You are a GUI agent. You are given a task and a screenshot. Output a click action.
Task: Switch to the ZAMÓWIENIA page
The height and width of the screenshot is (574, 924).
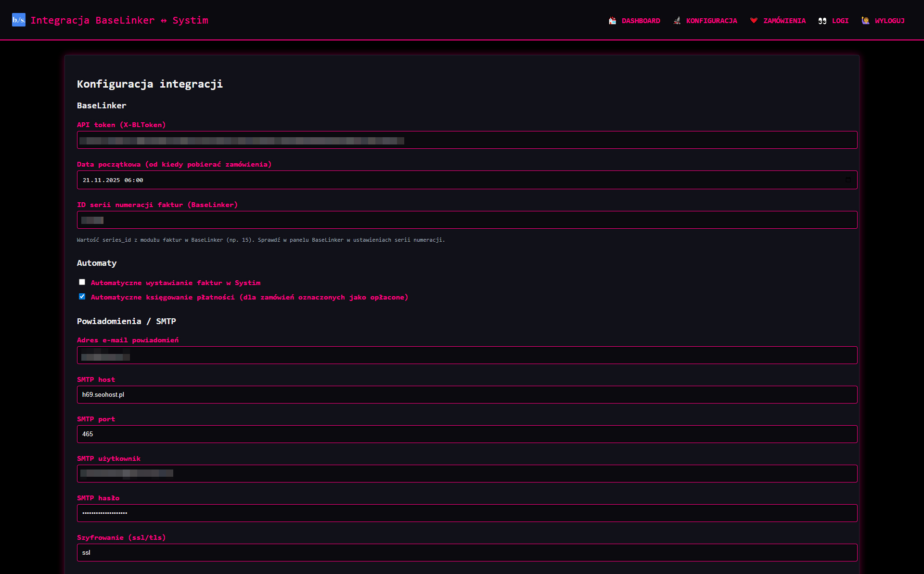(x=783, y=20)
